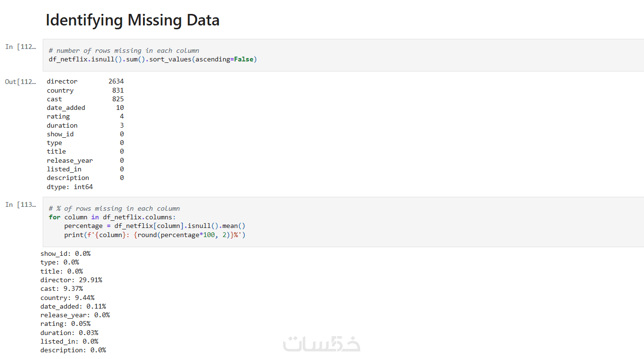
Task: Click the description: 0.0% output line
Action: (x=73, y=350)
